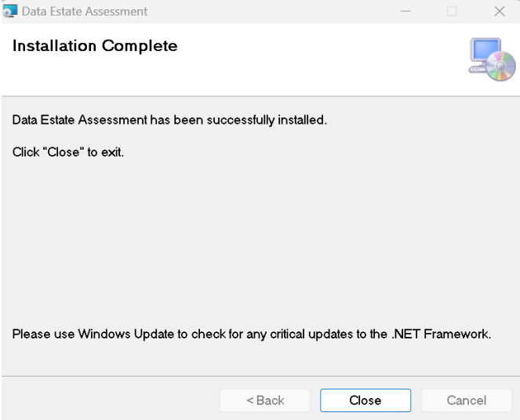
Task: Close the window with the title bar X
Action: [x=499, y=11]
